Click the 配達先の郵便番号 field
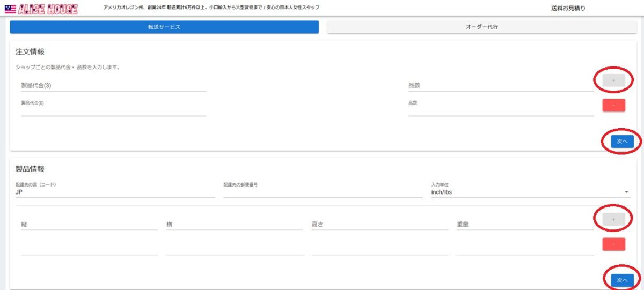 click(x=323, y=192)
